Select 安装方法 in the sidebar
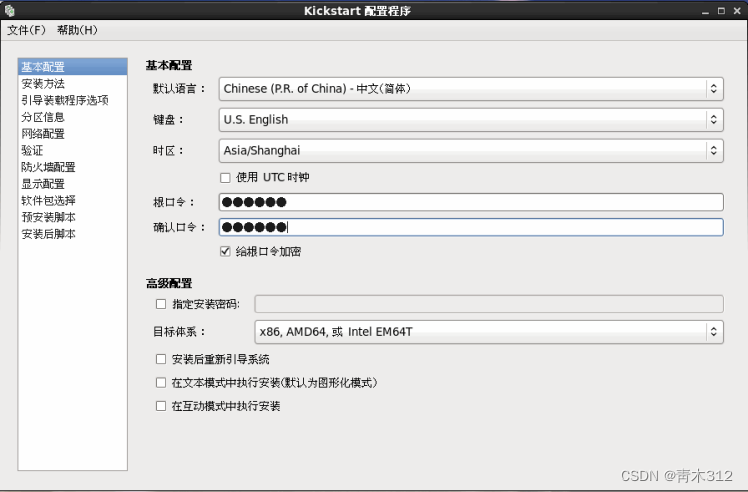Screen dimensions: 748x492 pos(73,84)
